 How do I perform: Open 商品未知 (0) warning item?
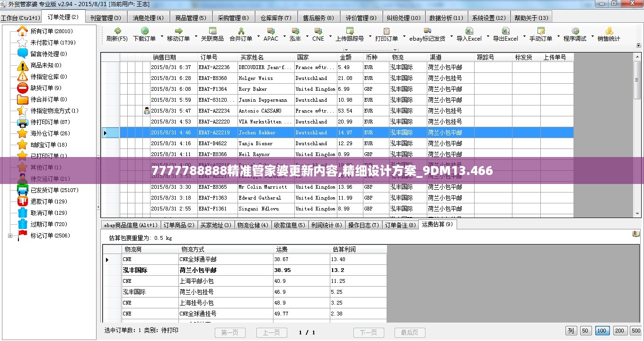[x=46, y=65]
